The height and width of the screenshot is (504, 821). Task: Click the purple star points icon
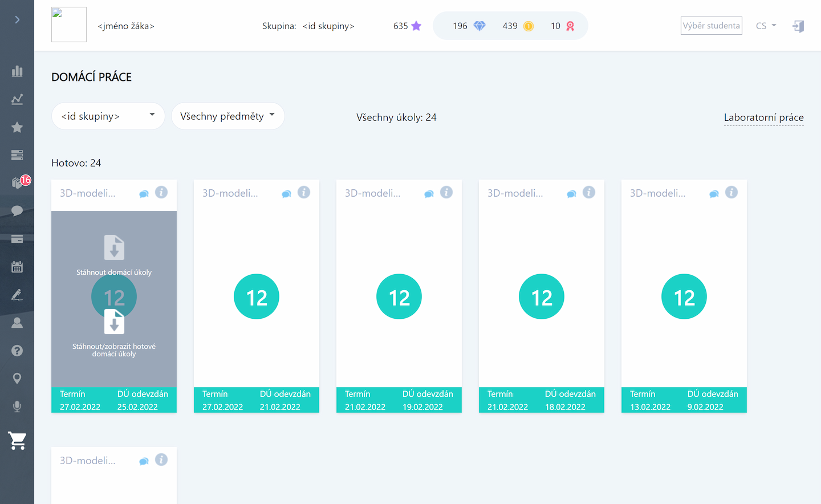coord(416,26)
